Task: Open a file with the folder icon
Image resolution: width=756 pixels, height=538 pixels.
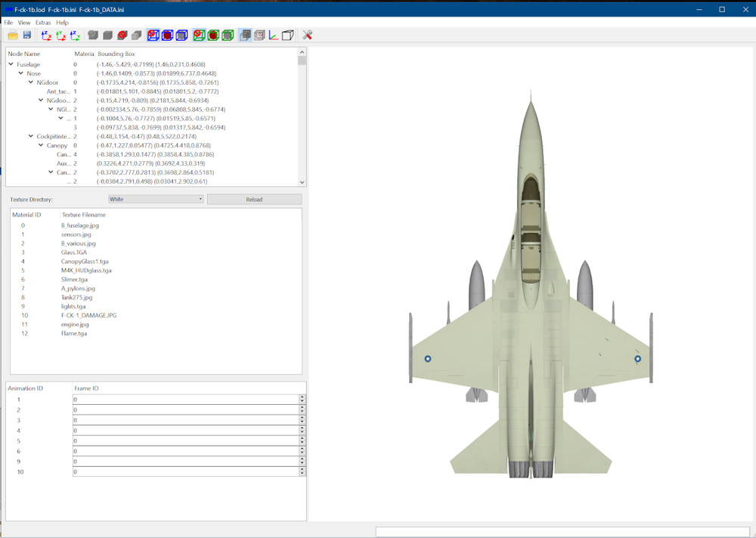Action: point(13,36)
